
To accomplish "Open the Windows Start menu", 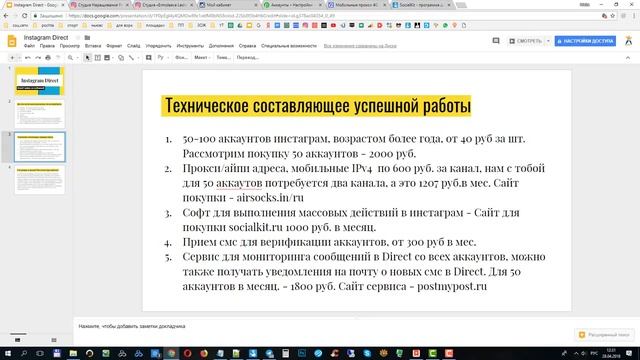I will 7,353.
